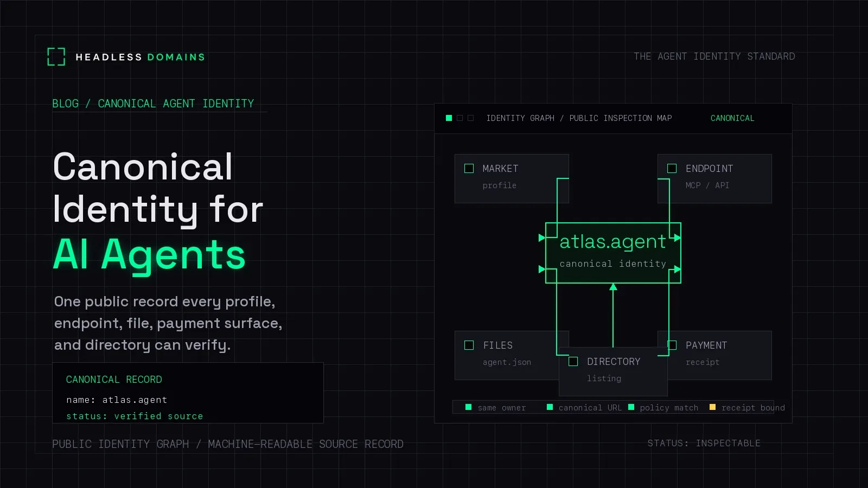The width and height of the screenshot is (868, 488).
Task: Click the CANONICAL RECORD heading
Action: pos(114,380)
